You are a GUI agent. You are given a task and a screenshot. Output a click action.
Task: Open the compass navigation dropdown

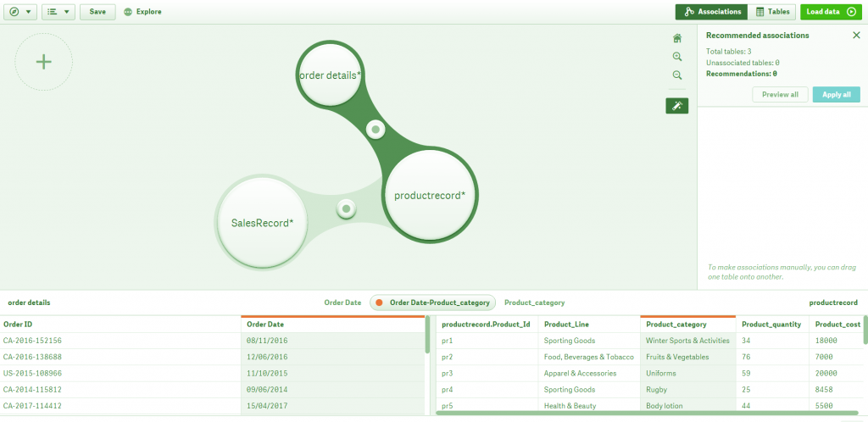(x=20, y=12)
